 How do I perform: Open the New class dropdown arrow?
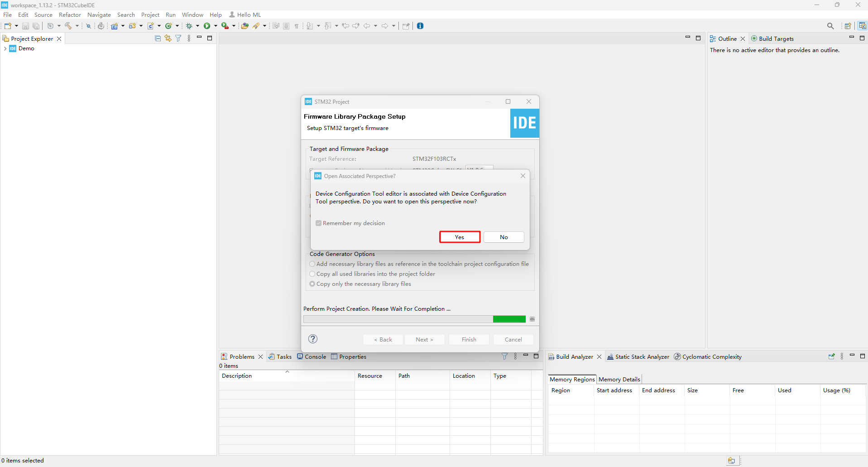point(177,26)
